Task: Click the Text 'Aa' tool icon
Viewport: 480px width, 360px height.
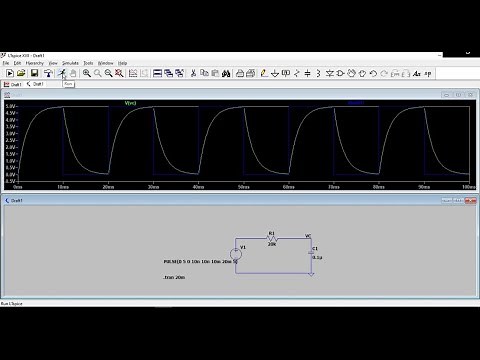Action: 417,73
